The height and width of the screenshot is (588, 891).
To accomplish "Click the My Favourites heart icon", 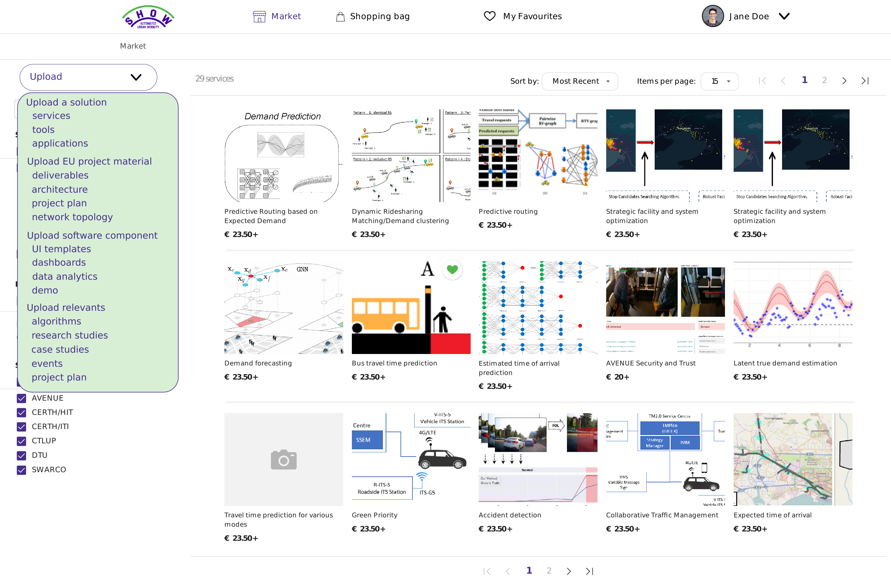I will tap(489, 16).
